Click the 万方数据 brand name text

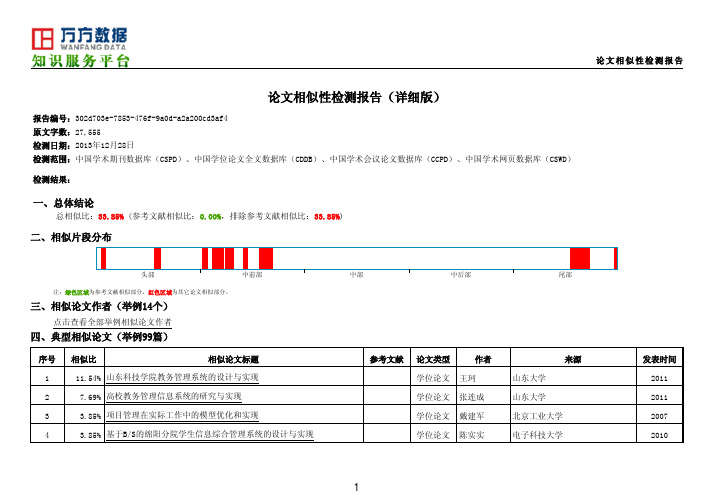tap(94, 35)
